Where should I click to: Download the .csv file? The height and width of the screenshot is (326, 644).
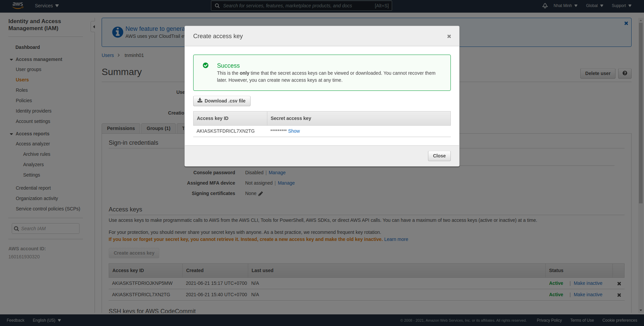[222, 101]
